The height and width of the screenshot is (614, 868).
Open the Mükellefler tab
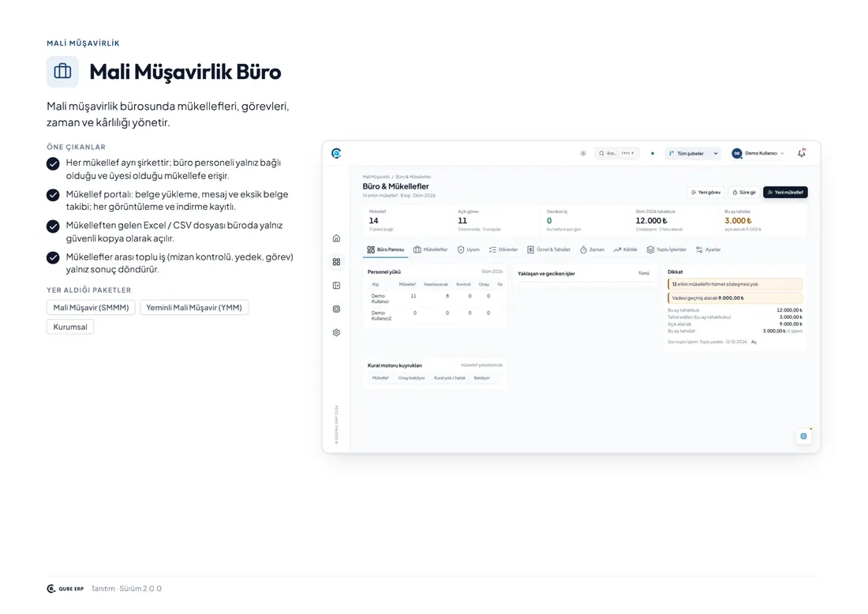click(430, 249)
